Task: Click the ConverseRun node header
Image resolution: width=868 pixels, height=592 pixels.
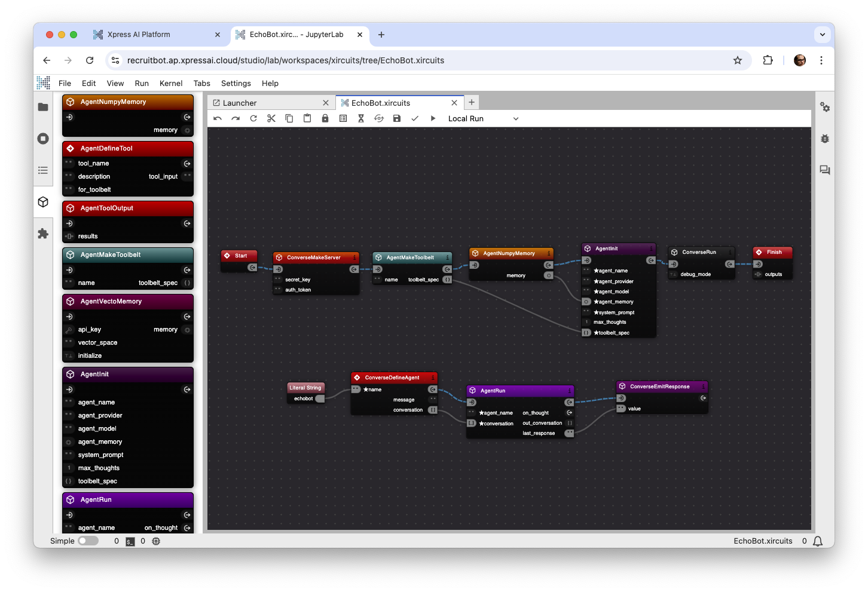Action: point(701,252)
